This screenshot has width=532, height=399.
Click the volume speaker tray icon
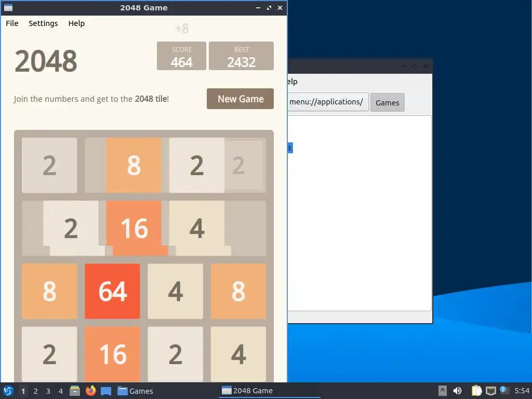tap(457, 391)
